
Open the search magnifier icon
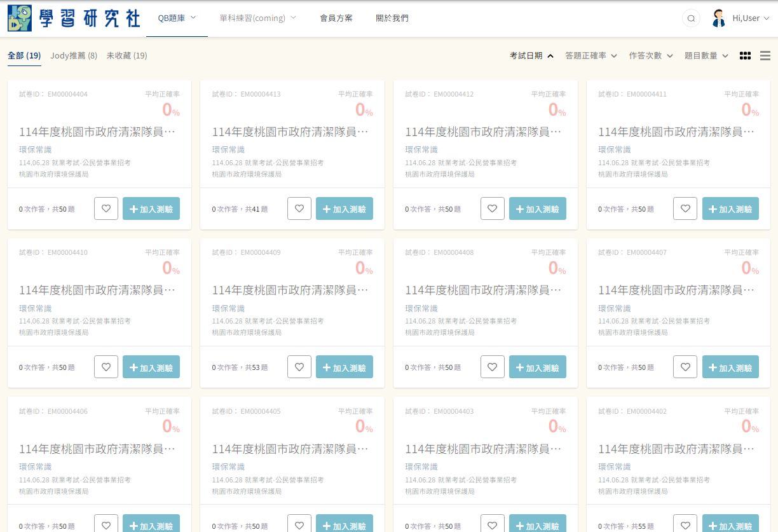[x=690, y=18]
